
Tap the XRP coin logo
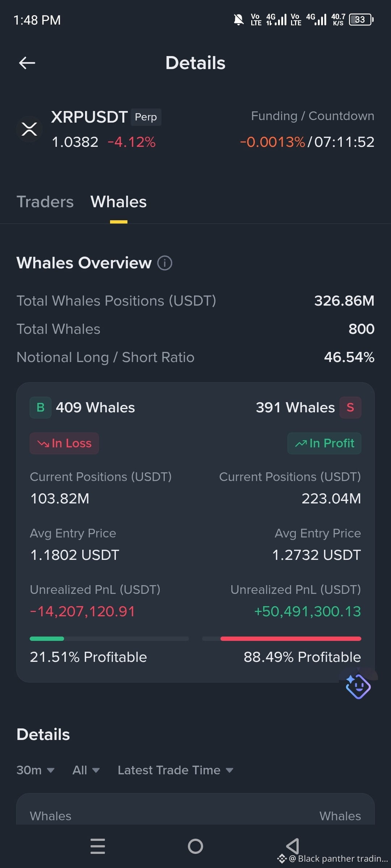pyautogui.click(x=29, y=129)
